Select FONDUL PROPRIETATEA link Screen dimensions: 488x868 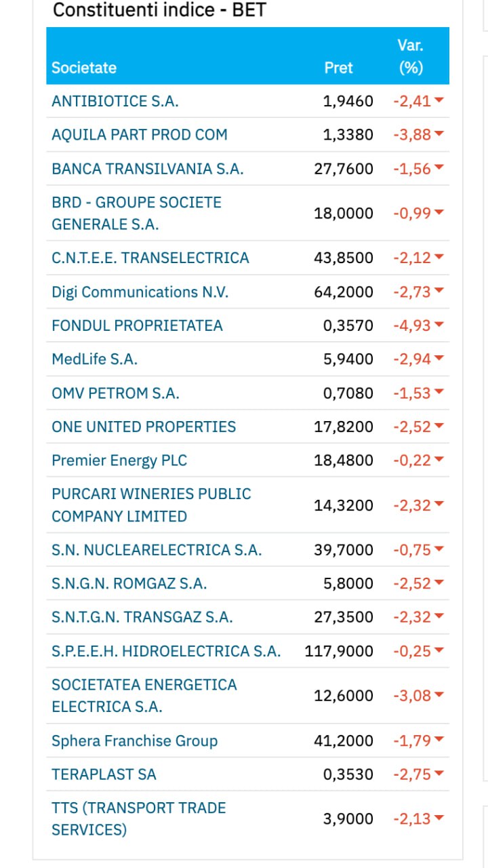point(137,325)
